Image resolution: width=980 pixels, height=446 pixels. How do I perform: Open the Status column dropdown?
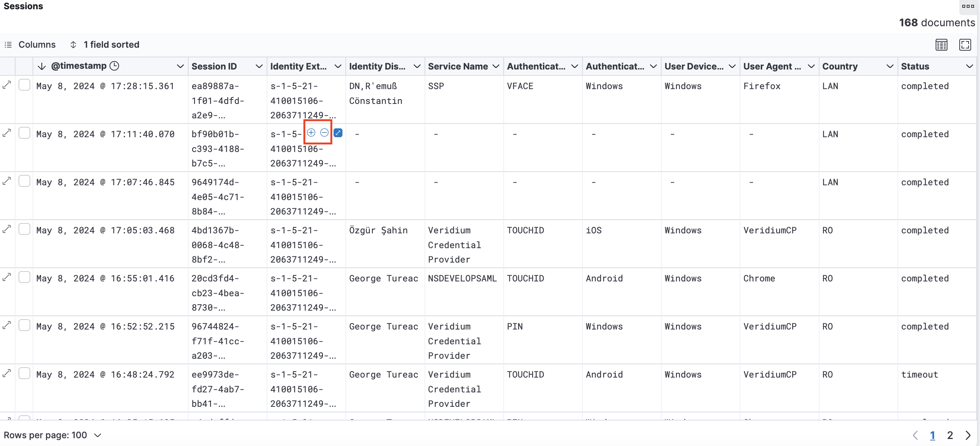coord(969,66)
